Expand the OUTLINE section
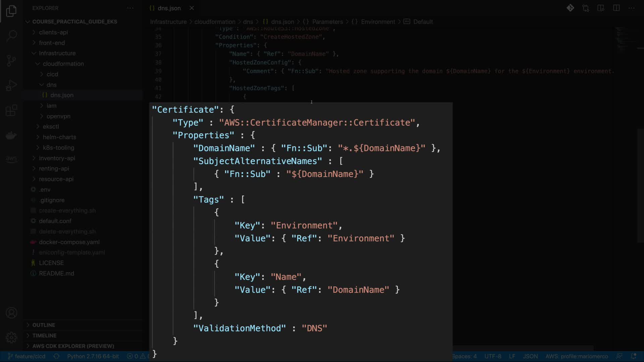Viewport: 644px width, 362px height. click(x=44, y=325)
